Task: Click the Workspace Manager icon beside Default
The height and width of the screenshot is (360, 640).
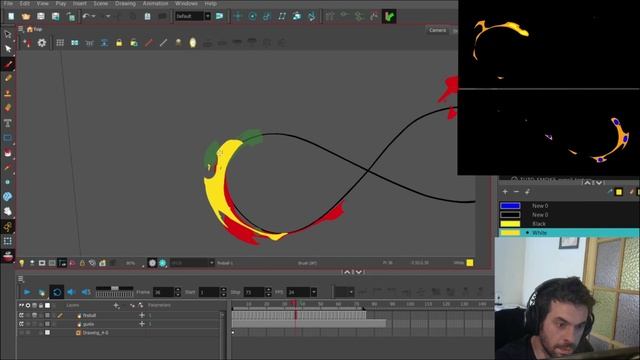Action: coord(219,16)
